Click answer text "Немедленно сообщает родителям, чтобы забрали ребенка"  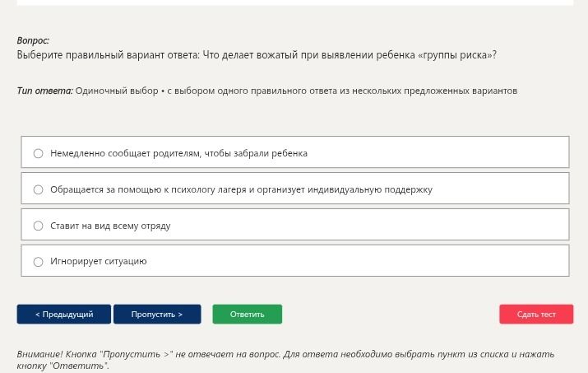point(179,153)
